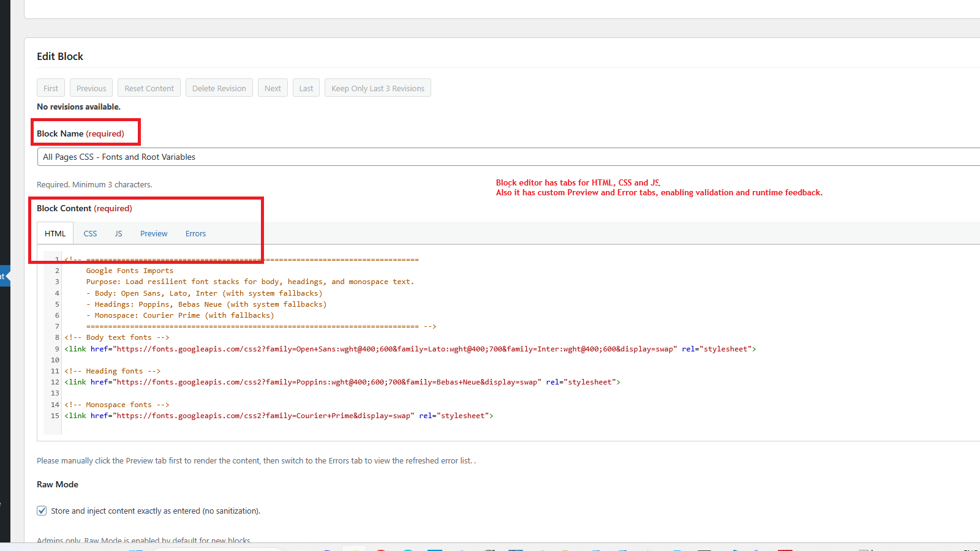Viewport: 980px width, 551px height.
Task: Click Delete Revision
Action: [x=219, y=88]
